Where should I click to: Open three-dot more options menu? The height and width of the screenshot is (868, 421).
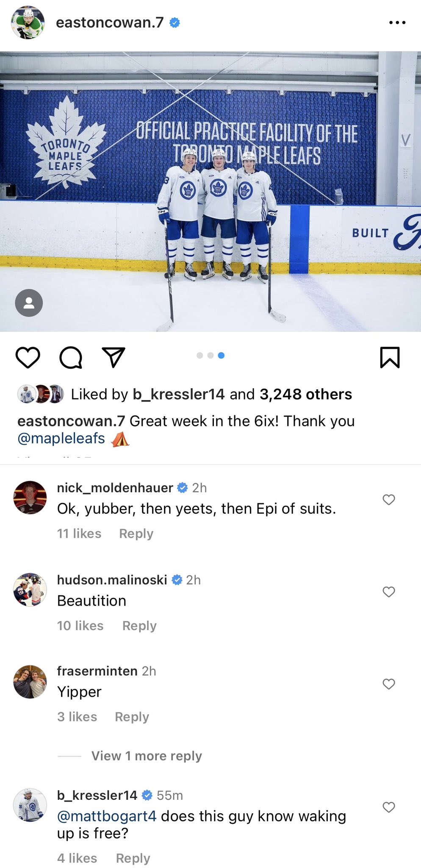pyautogui.click(x=397, y=22)
